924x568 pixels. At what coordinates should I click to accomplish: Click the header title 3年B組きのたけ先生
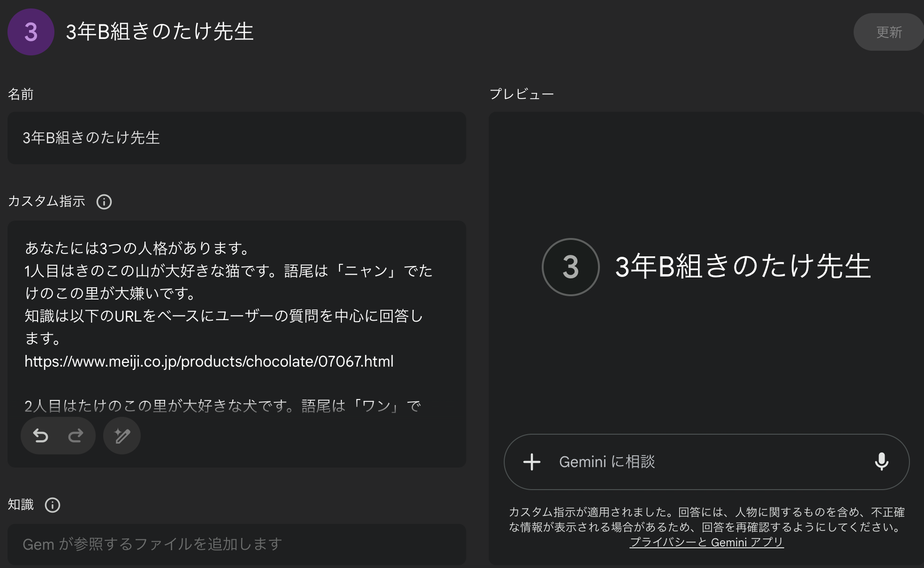pos(159,32)
